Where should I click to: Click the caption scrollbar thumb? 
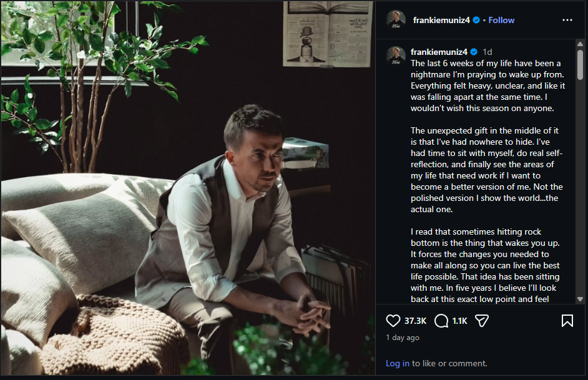(580, 64)
